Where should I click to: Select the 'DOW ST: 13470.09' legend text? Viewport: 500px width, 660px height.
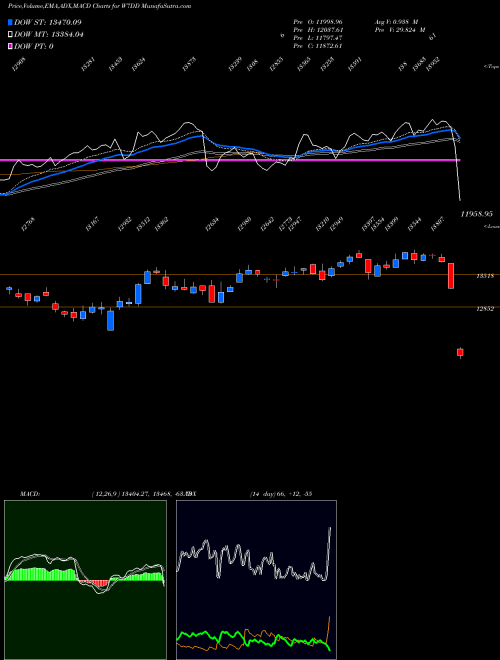(x=48, y=22)
